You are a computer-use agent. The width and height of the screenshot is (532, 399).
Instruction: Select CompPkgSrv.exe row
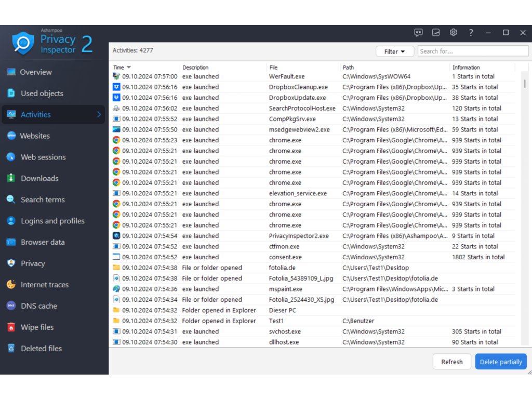tap(314, 119)
